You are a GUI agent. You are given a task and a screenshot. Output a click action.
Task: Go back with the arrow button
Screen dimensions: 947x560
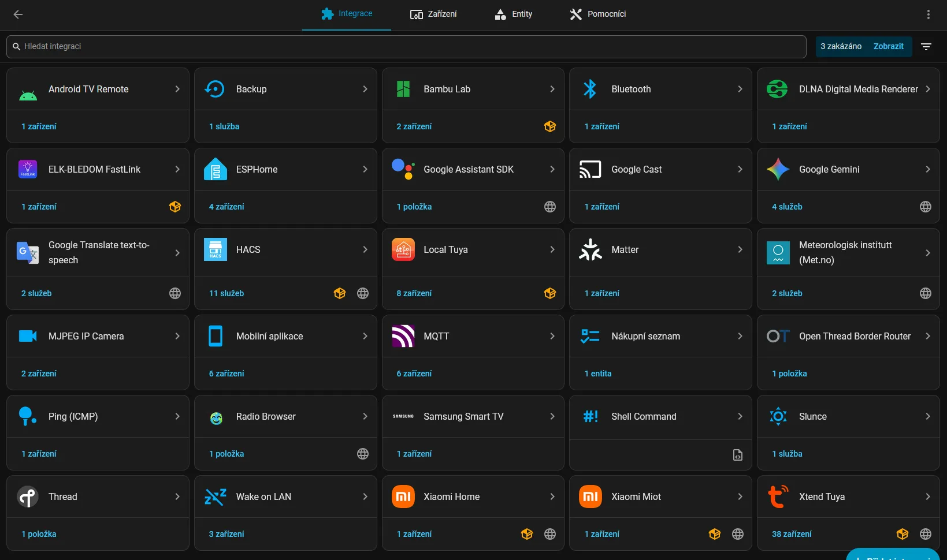pos(18,14)
